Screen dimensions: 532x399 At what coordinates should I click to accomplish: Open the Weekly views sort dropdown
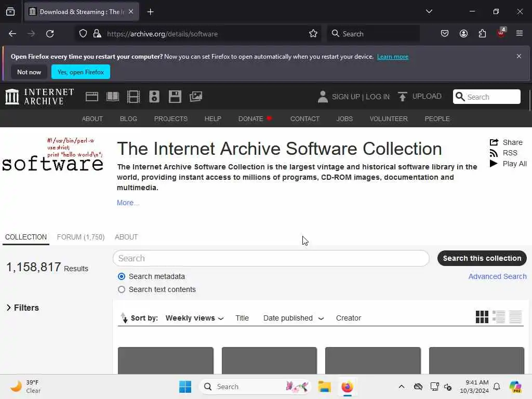(195, 318)
